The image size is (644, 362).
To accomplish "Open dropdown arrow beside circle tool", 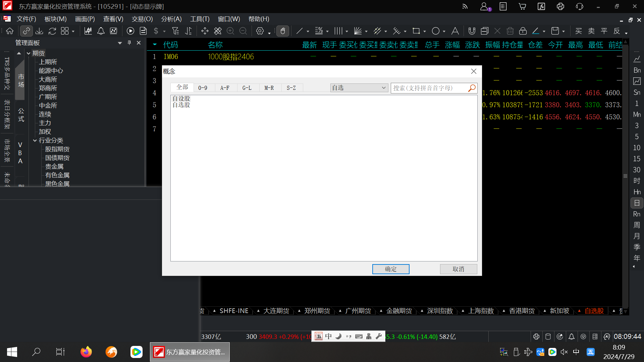I will (444, 32).
